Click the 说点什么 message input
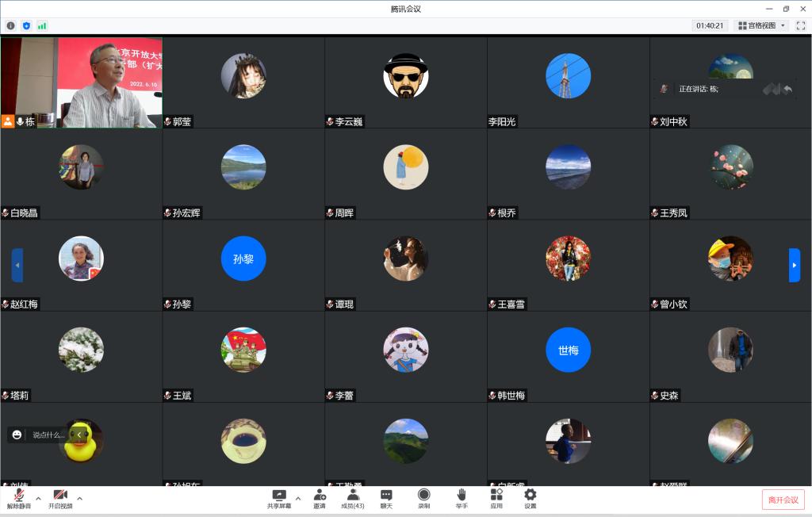This screenshot has height=517, width=812. 48,435
